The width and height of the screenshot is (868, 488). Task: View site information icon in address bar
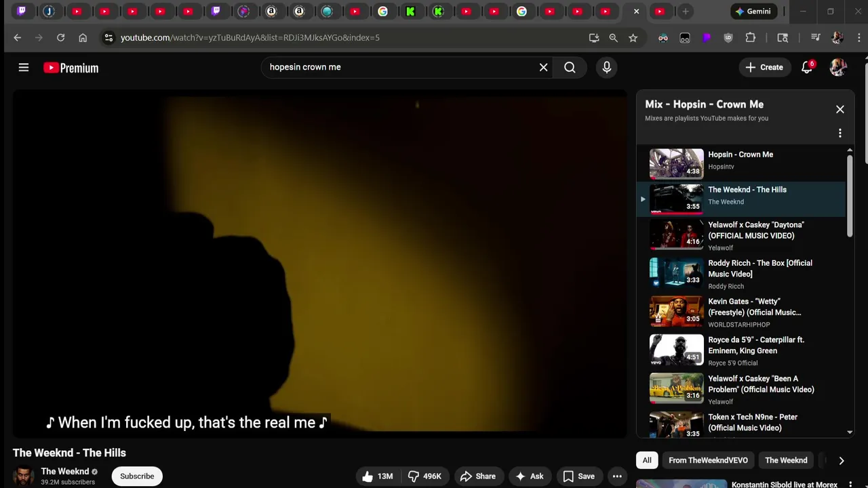tap(108, 37)
